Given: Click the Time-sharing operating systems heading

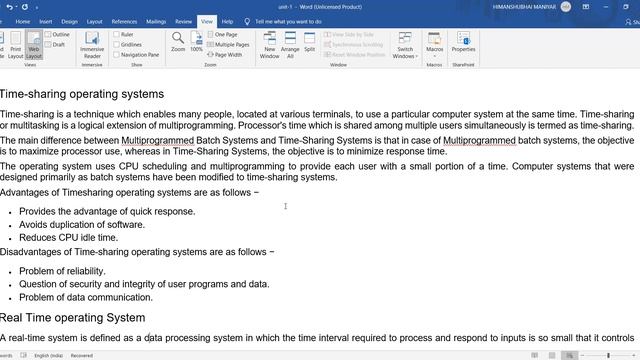Looking at the screenshot, I should point(82,94).
